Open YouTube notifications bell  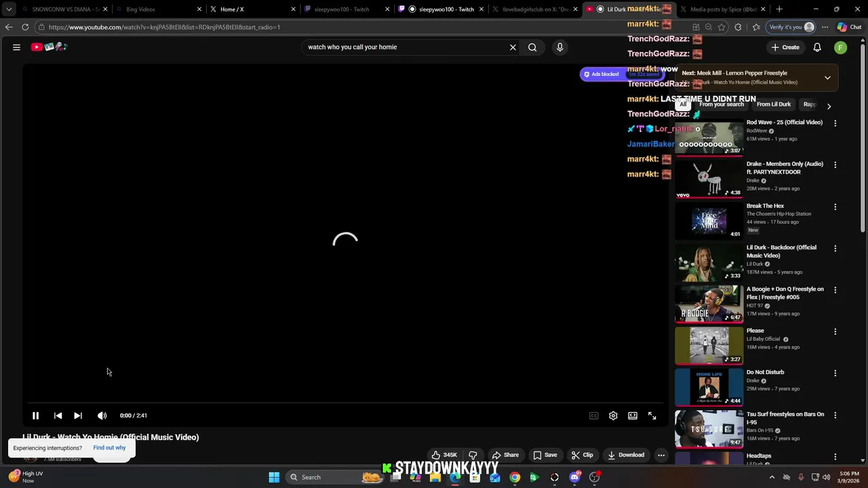coord(817,47)
